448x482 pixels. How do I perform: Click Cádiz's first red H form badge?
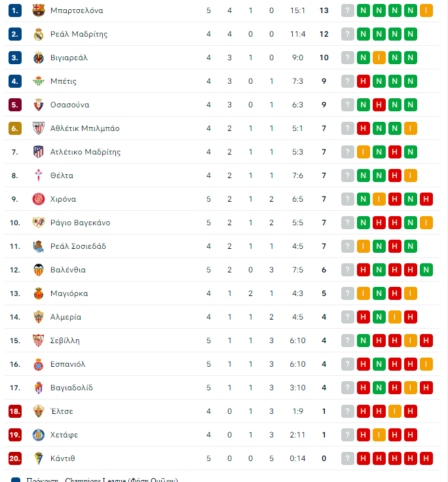click(x=363, y=458)
